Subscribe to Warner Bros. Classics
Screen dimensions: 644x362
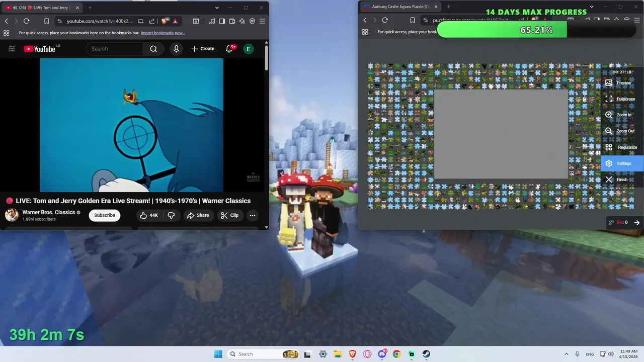105,215
